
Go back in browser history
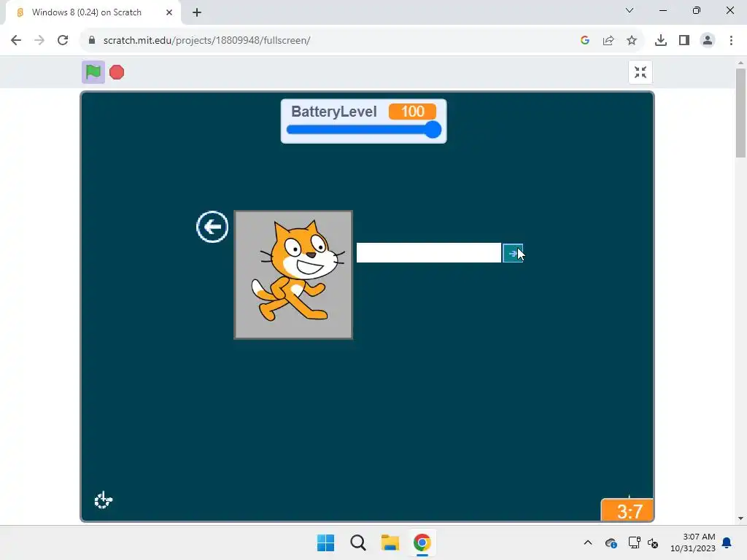[x=16, y=41]
